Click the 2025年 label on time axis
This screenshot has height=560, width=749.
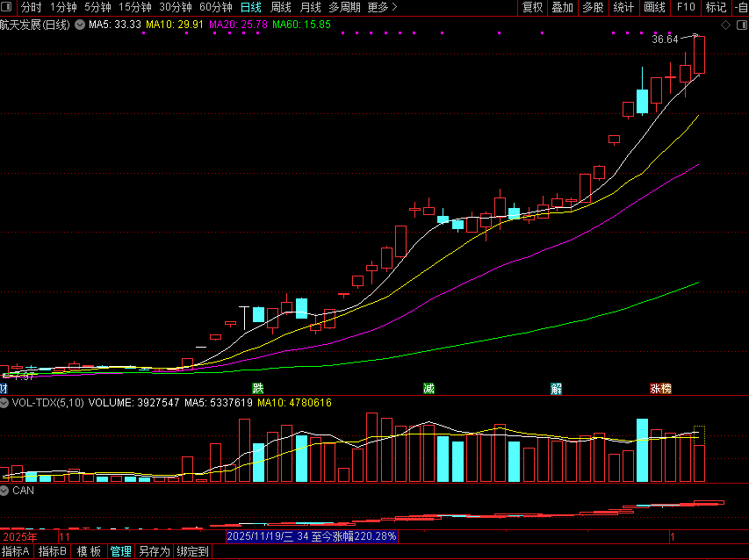pyautogui.click(x=19, y=537)
